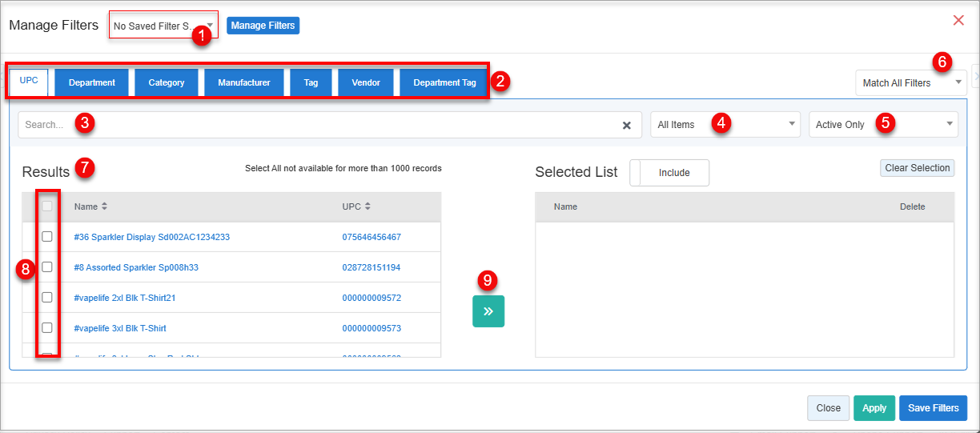This screenshot has width=980, height=433.
Task: Clear search text with the X icon
Action: point(627,125)
